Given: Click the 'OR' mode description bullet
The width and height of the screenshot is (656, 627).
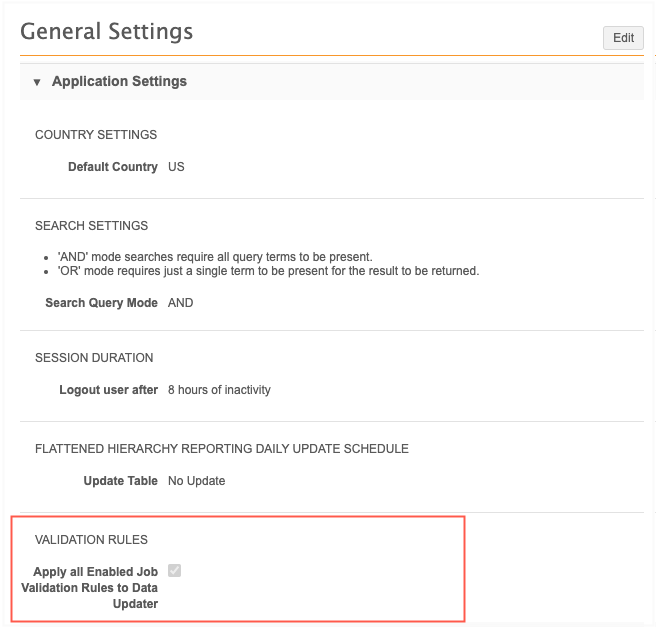Looking at the screenshot, I should point(268,271).
